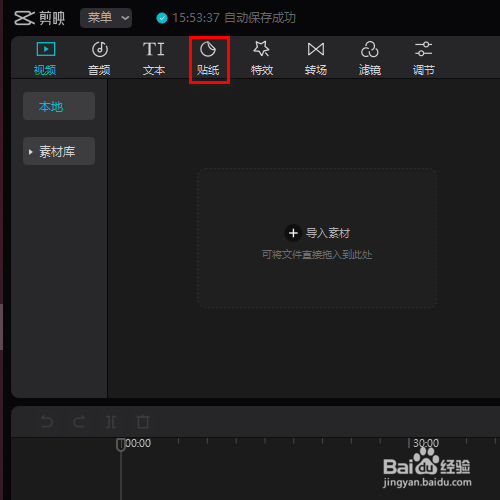Open the 贴纸 (Sticker) tab

[x=208, y=58]
